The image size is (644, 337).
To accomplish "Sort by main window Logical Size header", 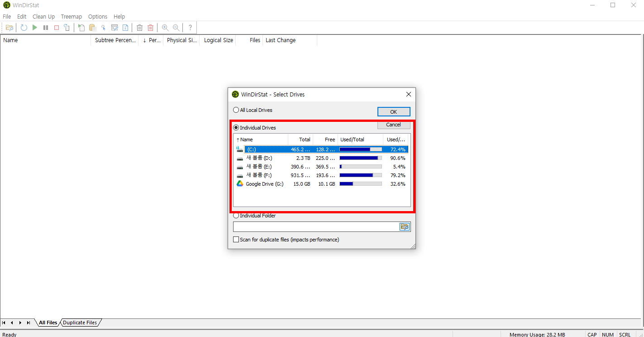I will 218,40.
